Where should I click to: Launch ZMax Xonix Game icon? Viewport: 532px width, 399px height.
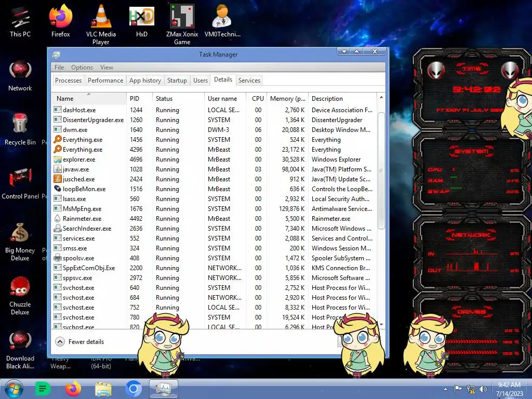click(x=182, y=24)
